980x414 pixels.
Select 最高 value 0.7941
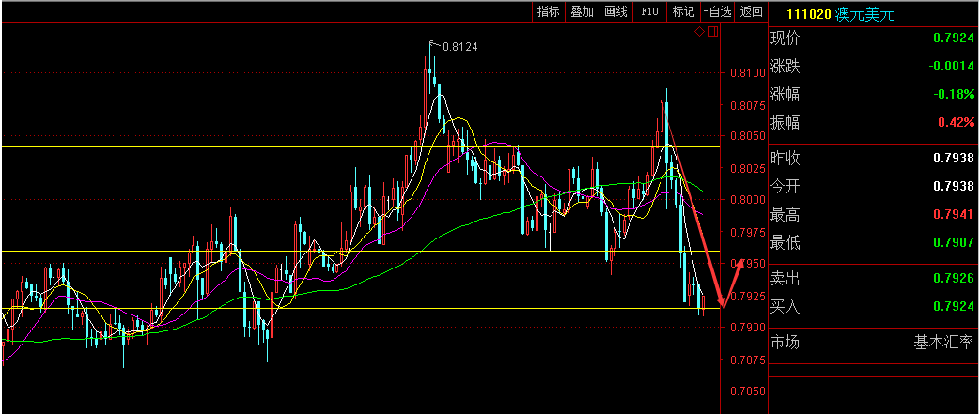(x=954, y=215)
